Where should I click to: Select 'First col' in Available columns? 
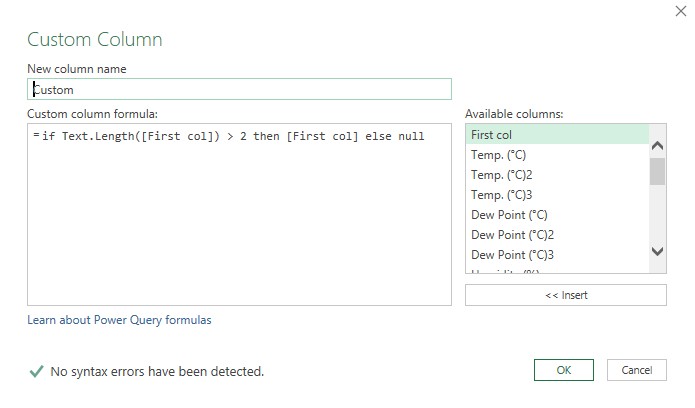point(556,135)
